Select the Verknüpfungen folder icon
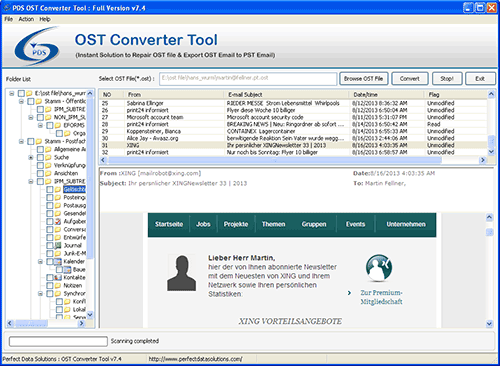500x366 pixels. (x=49, y=165)
